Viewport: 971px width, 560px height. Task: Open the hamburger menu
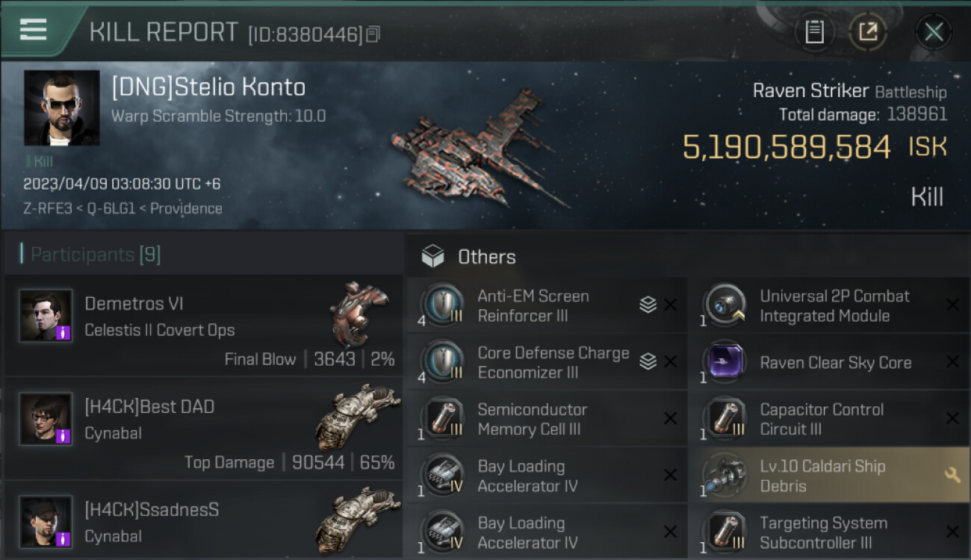[34, 30]
